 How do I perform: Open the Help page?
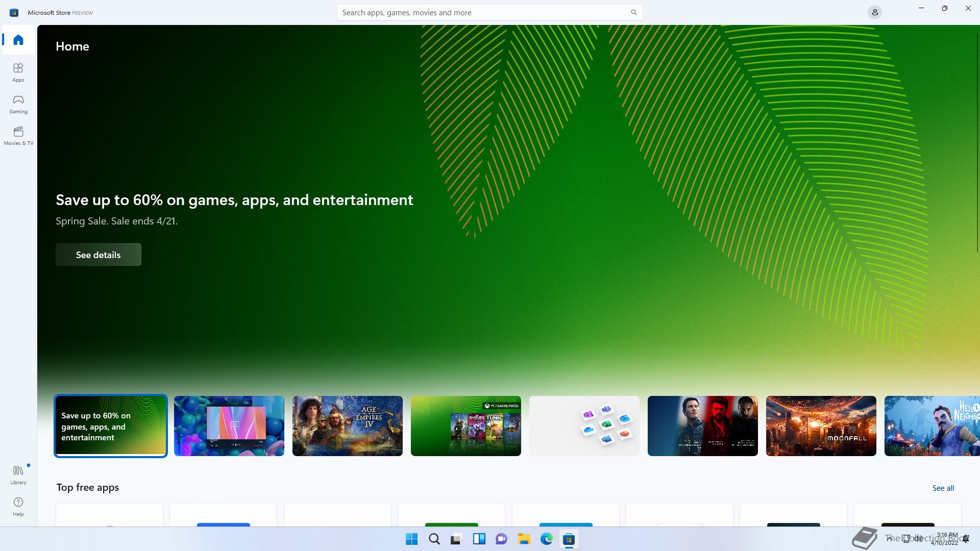click(18, 507)
